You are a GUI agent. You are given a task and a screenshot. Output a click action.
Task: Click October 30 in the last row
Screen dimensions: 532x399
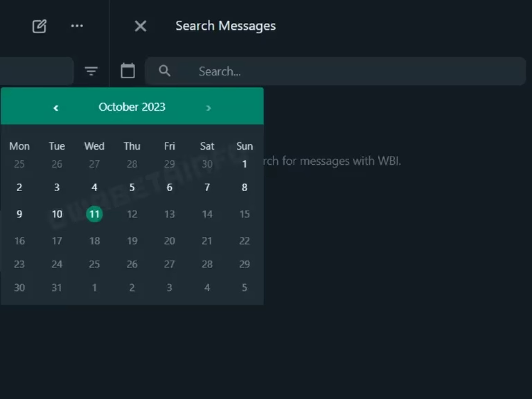[19, 288]
